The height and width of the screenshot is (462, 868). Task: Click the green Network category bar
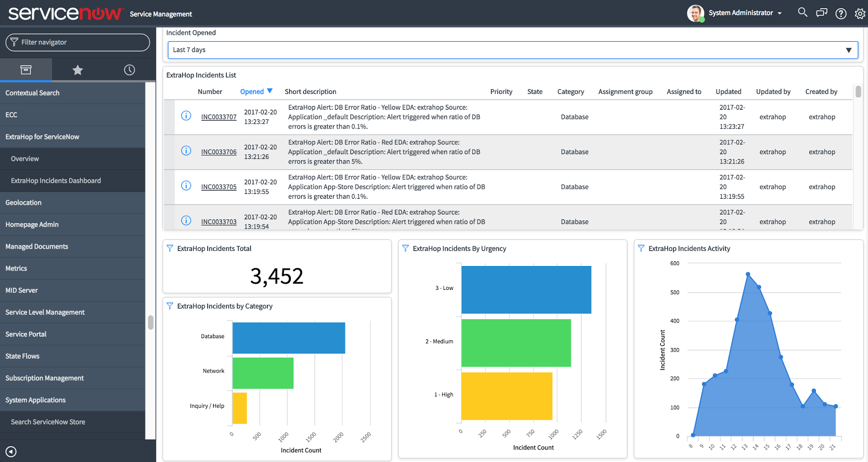point(263,373)
